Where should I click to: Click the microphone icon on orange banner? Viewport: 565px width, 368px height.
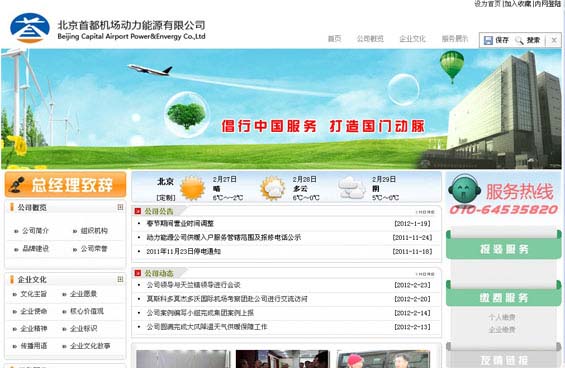[17, 185]
